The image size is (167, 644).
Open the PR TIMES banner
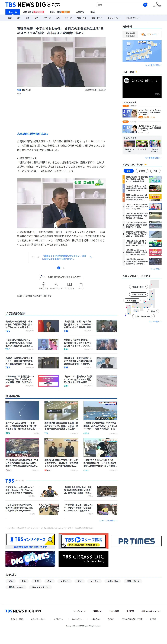pyautogui.click(x=136, y=541)
